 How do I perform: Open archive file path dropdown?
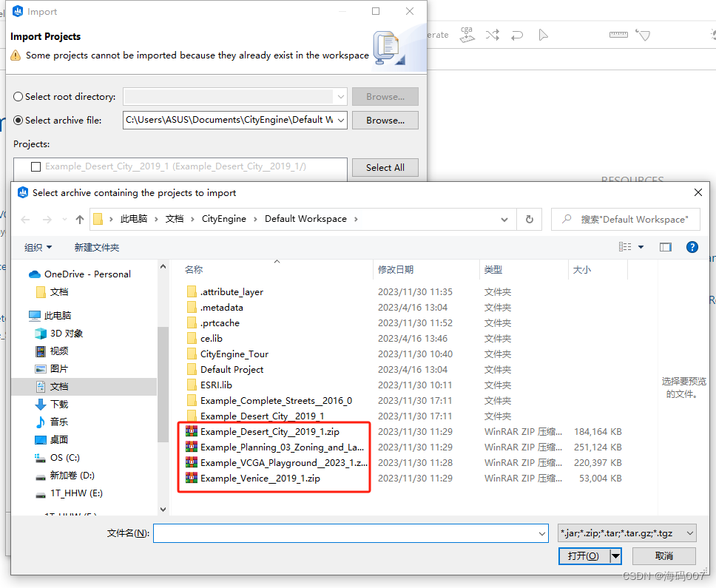pos(341,121)
